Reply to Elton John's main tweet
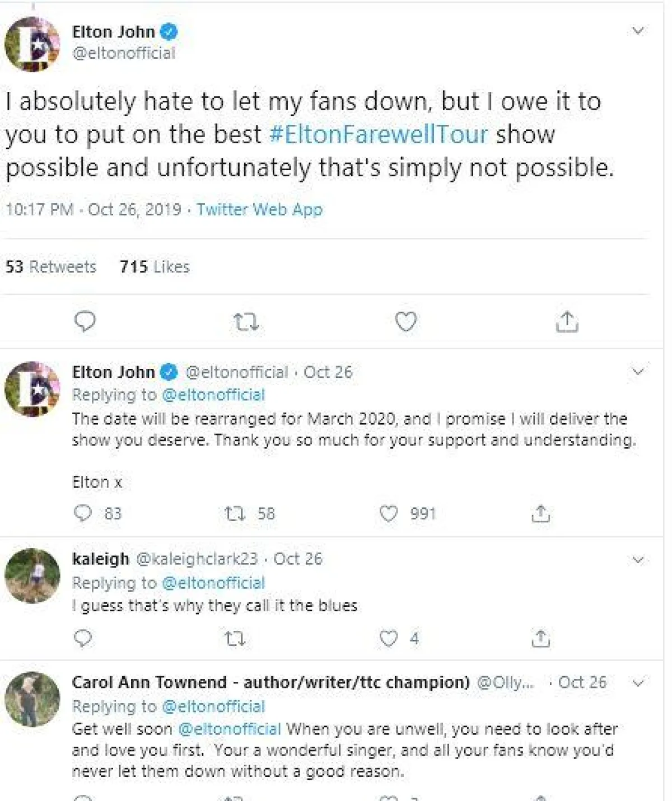The height and width of the screenshot is (801, 672). (85, 322)
